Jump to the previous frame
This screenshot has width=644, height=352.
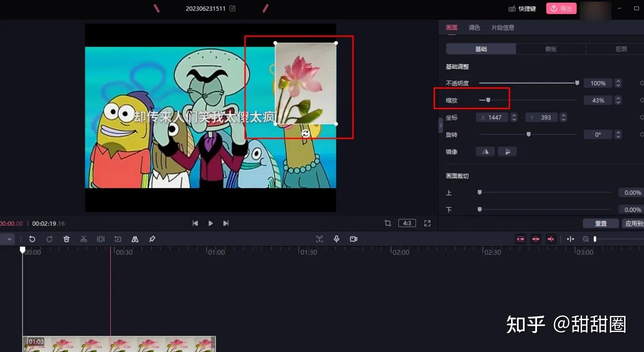coord(195,223)
